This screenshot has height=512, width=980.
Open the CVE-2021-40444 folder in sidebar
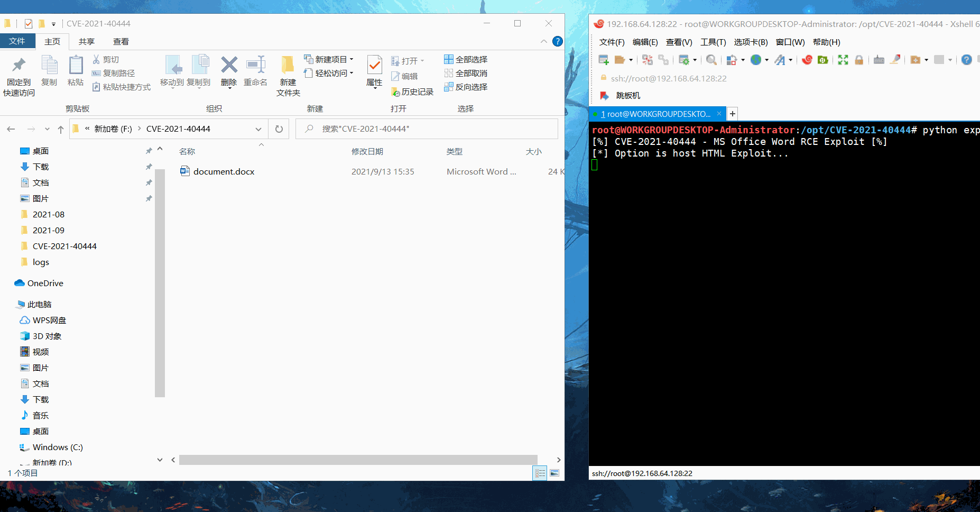(x=64, y=246)
